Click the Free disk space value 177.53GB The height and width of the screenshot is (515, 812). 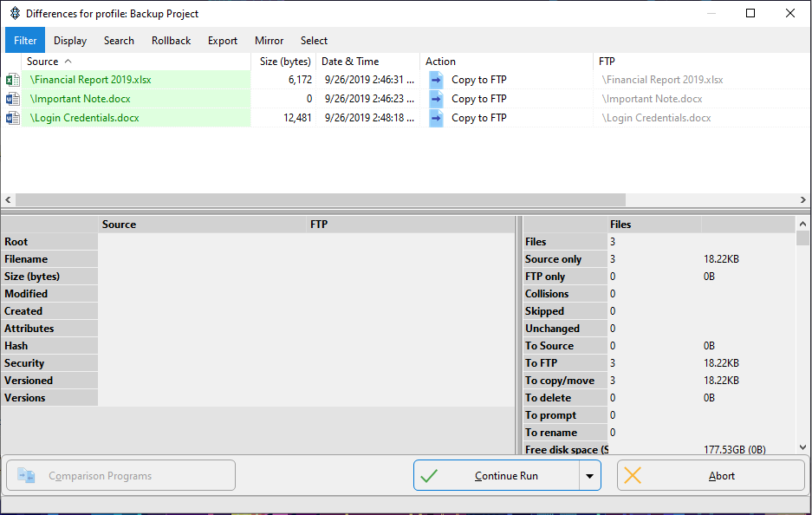(734, 450)
